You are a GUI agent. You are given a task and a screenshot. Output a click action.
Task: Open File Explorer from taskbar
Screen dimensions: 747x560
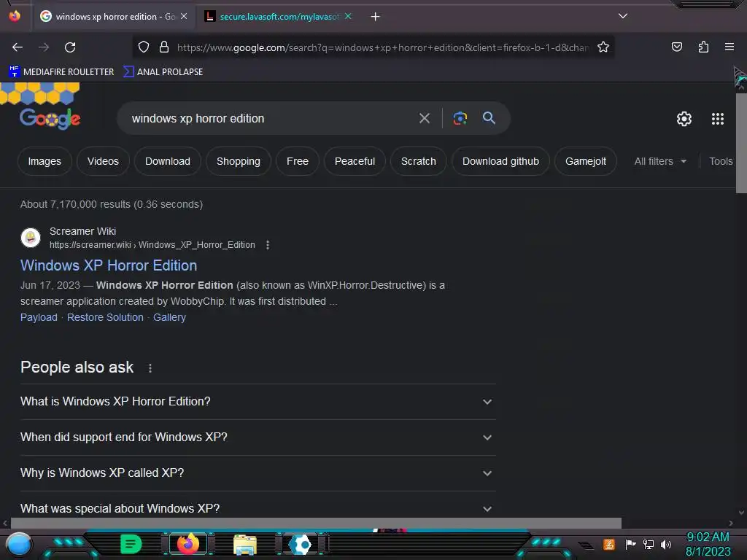click(245, 545)
